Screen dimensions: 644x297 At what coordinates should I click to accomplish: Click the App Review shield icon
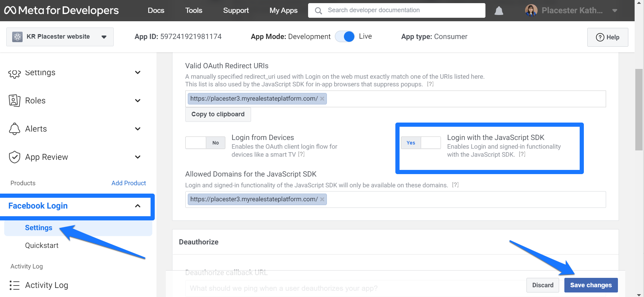click(x=15, y=157)
